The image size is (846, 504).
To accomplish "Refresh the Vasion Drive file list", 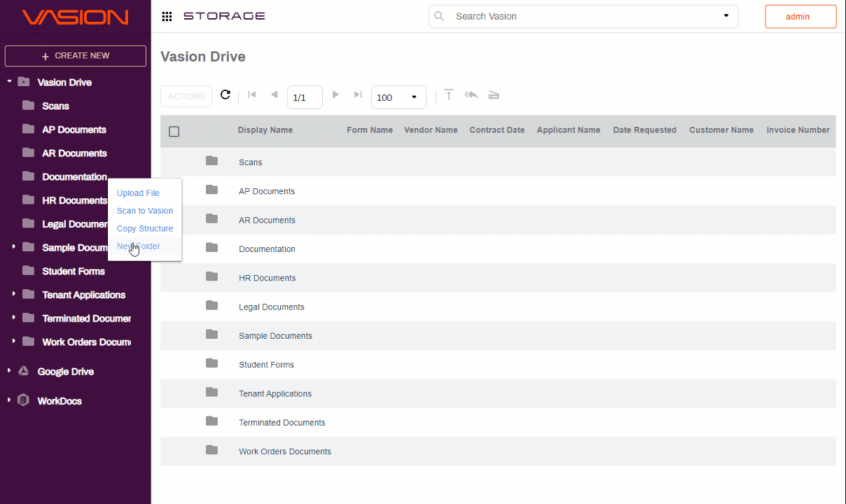I will pyautogui.click(x=226, y=94).
